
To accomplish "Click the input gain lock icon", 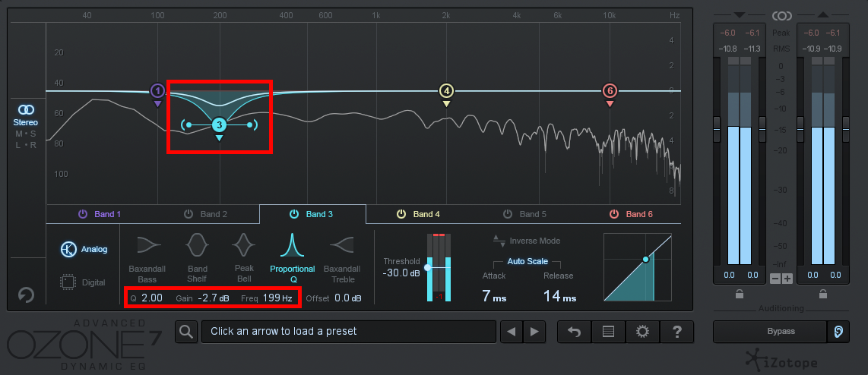I will tap(739, 295).
